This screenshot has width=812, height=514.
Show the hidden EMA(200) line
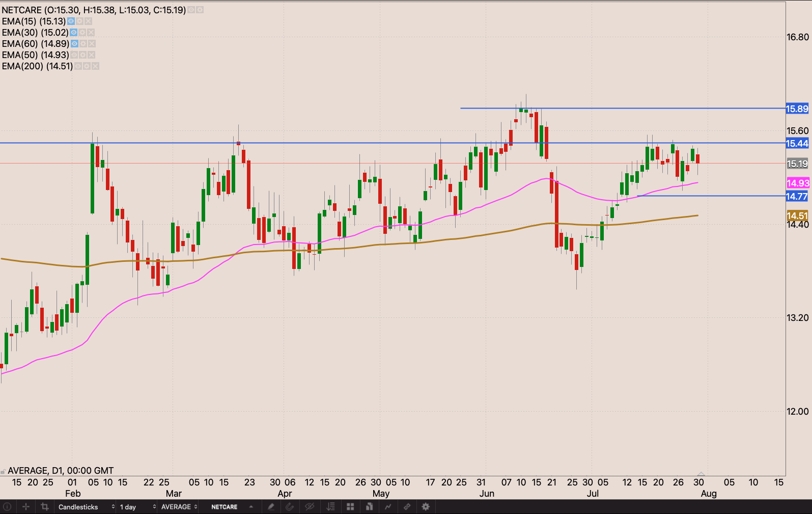(78, 66)
